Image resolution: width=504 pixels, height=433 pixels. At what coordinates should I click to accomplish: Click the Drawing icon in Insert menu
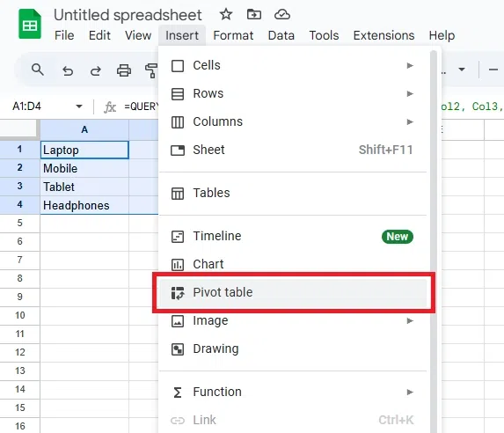pos(178,349)
